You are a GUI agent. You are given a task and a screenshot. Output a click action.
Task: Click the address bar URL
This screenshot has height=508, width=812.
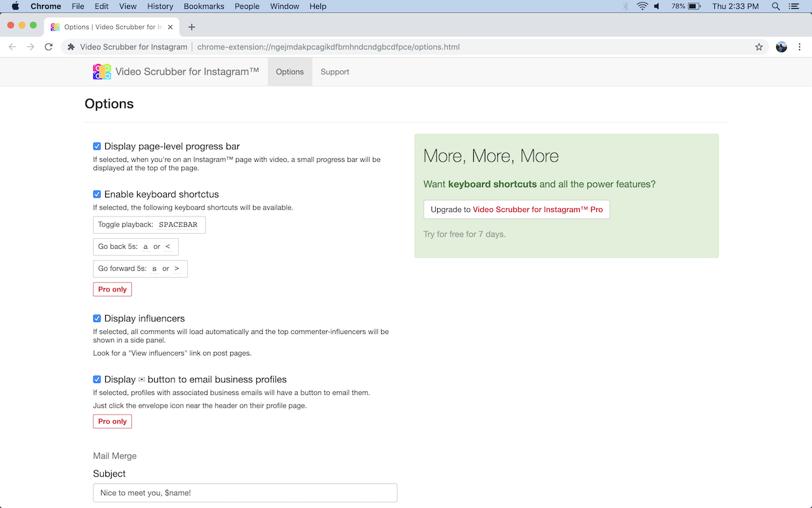328,47
